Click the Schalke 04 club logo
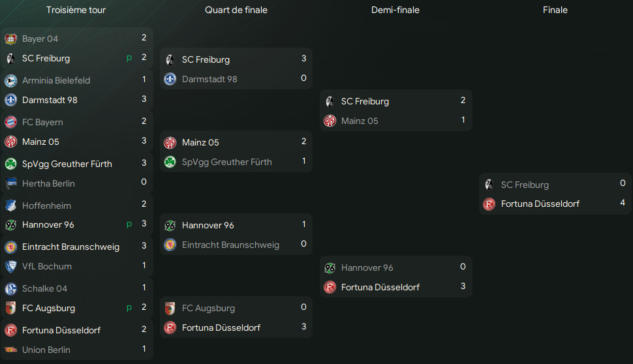The image size is (633, 364). [10, 288]
